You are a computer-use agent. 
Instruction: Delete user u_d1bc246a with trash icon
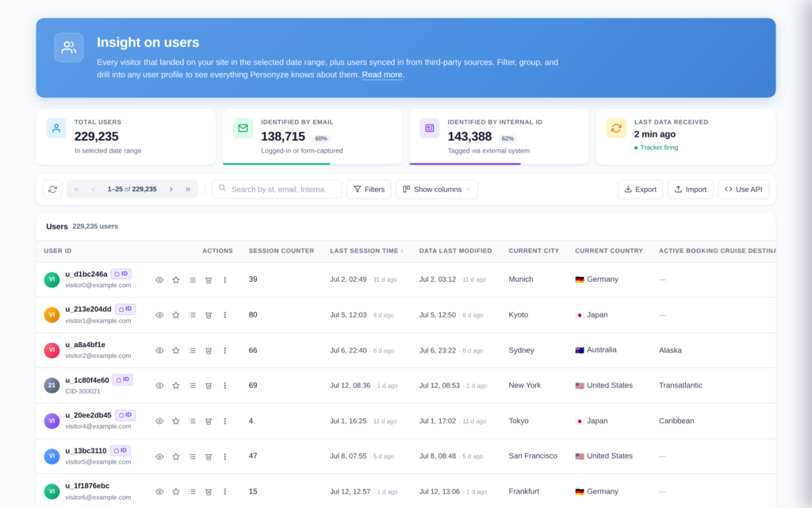pyautogui.click(x=209, y=280)
